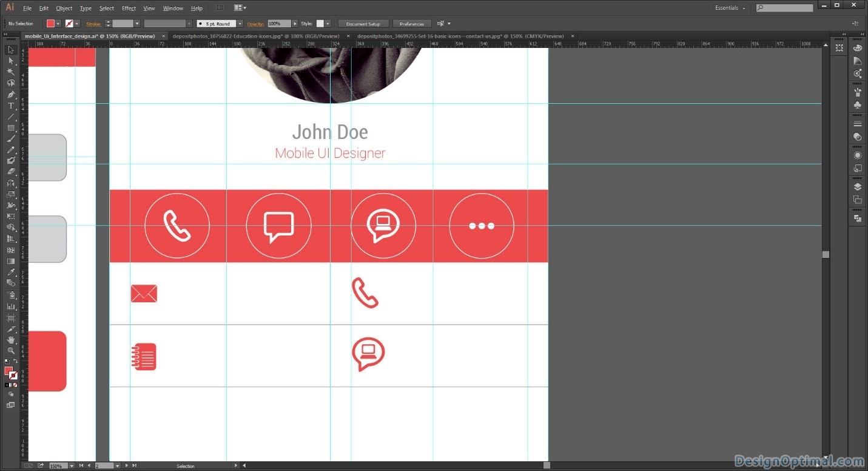
Task: Select the Scale tool
Action: click(x=10, y=194)
